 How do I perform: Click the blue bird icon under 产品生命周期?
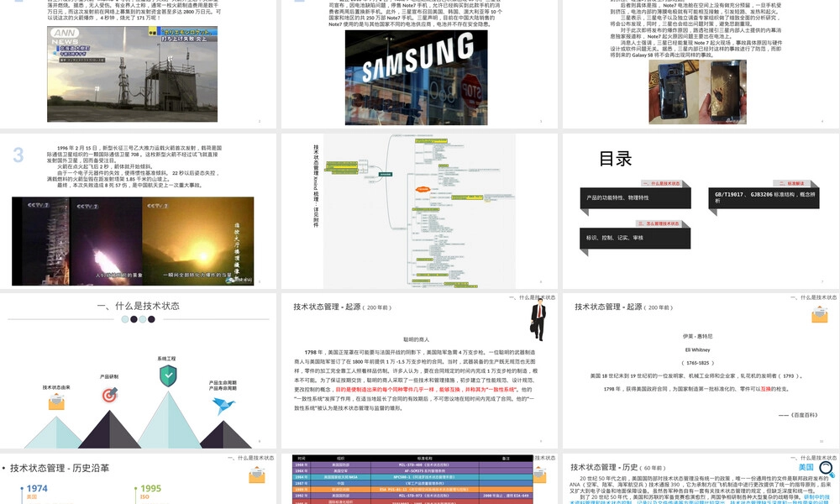coord(223,406)
